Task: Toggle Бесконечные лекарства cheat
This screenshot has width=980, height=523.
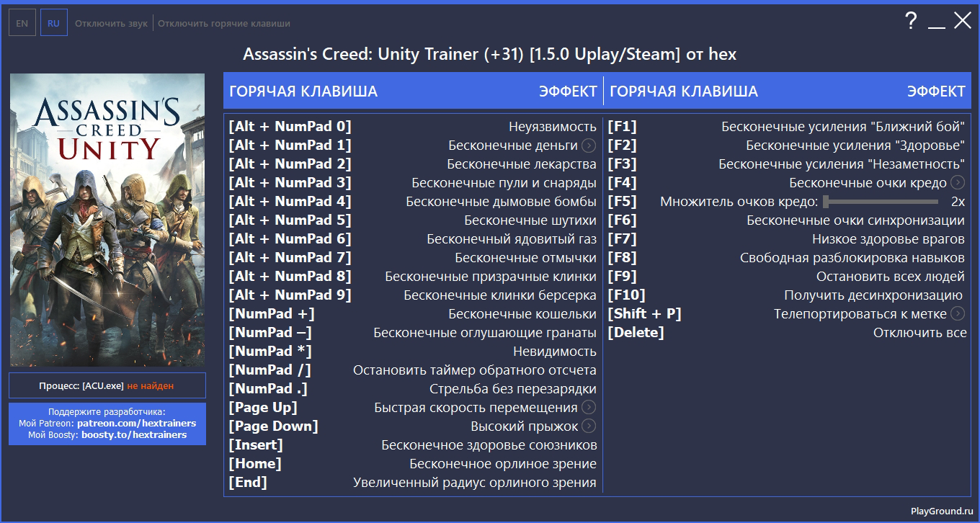Action: pyautogui.click(x=522, y=164)
